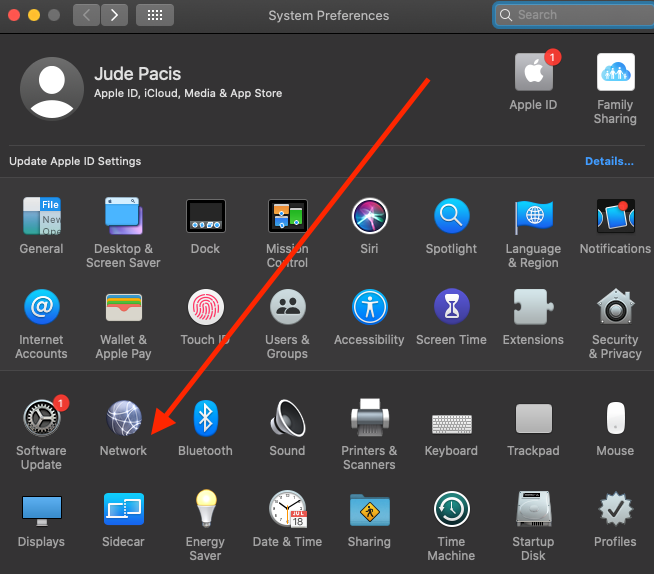This screenshot has height=574, width=654.
Task: Click the Details... link
Action: coord(609,161)
